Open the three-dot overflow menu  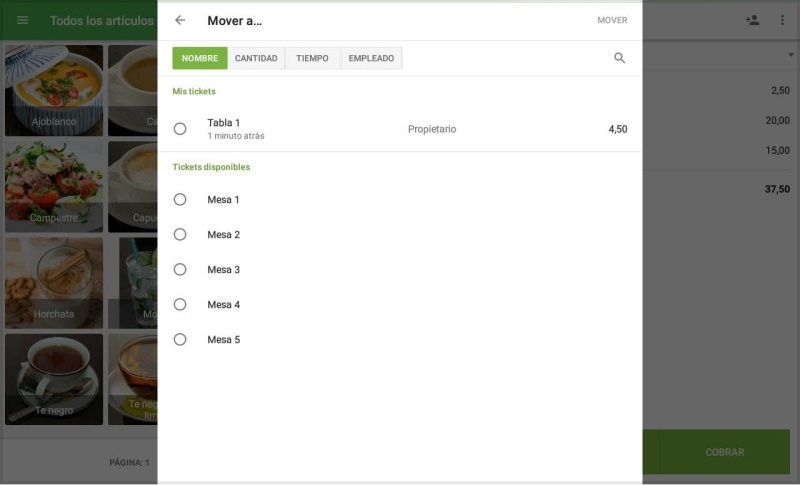pos(782,20)
